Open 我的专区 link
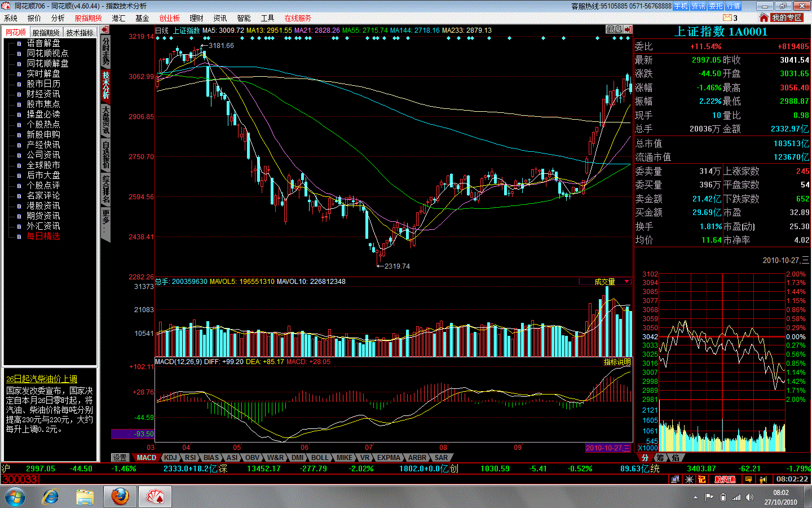The image size is (812, 508). (x=787, y=17)
